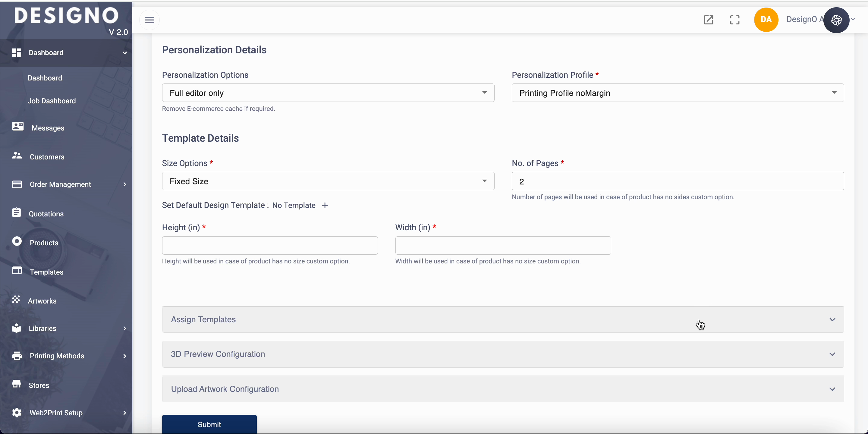Screen dimensions: 868x434
Task: Click the Height (in) input field
Action: pos(269,246)
